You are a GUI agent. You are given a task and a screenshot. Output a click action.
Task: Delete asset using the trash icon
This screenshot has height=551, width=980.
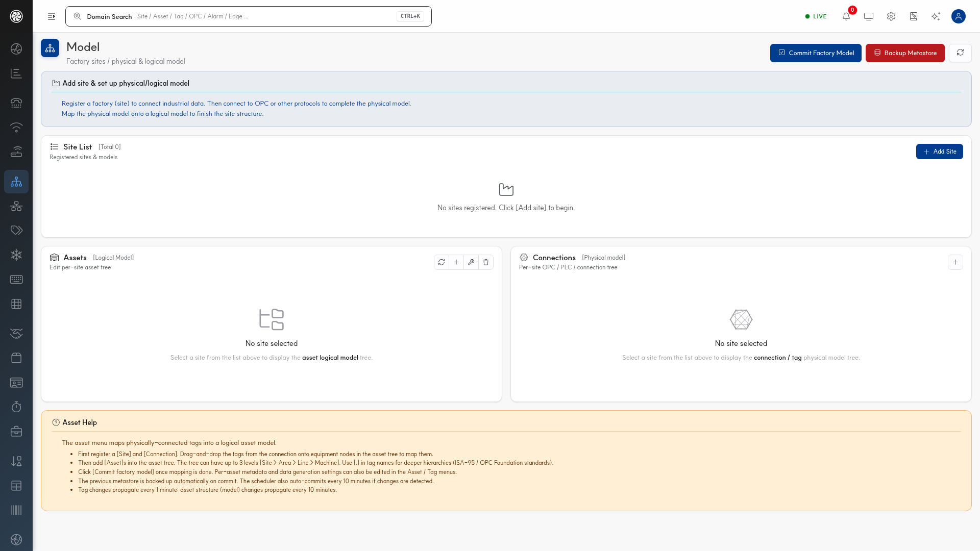tap(486, 262)
